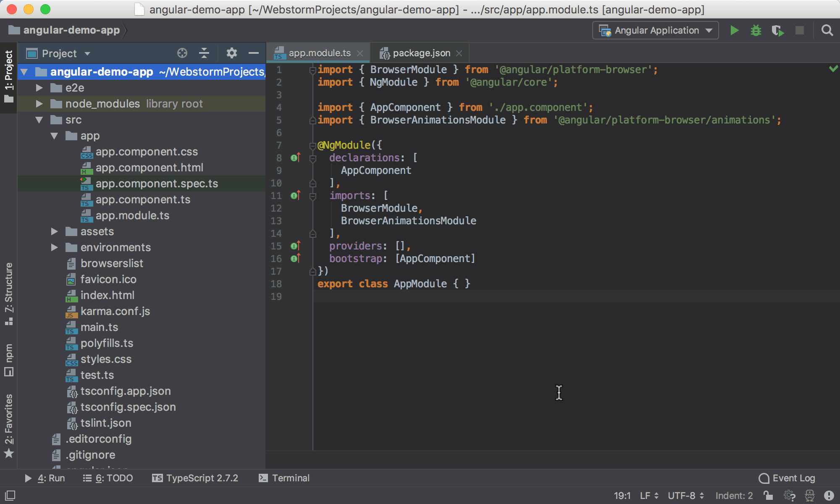Expand the node_modules folder
Viewport: 840px width, 504px height.
pos(39,104)
